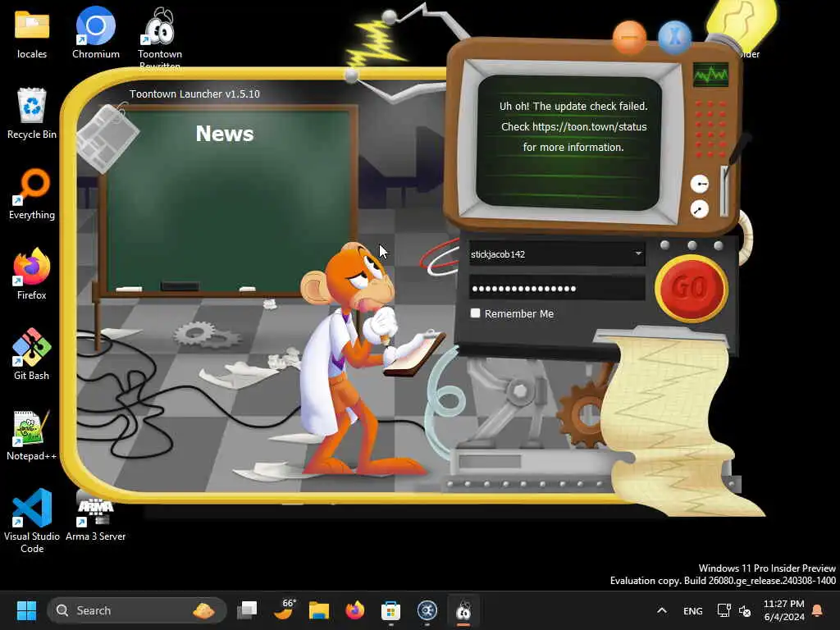Open the Windows Start menu
Image resolution: width=840 pixels, height=630 pixels.
click(x=26, y=610)
